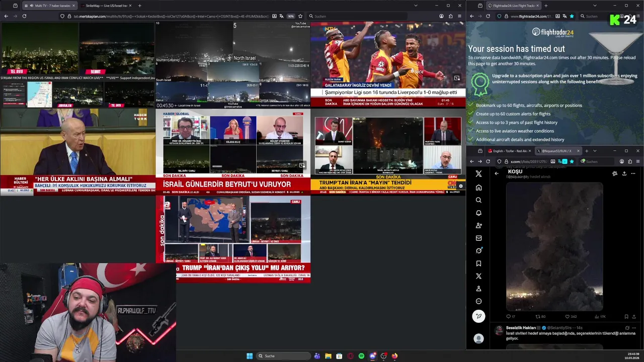Expand tab list dropdown in X browser window

595,151
